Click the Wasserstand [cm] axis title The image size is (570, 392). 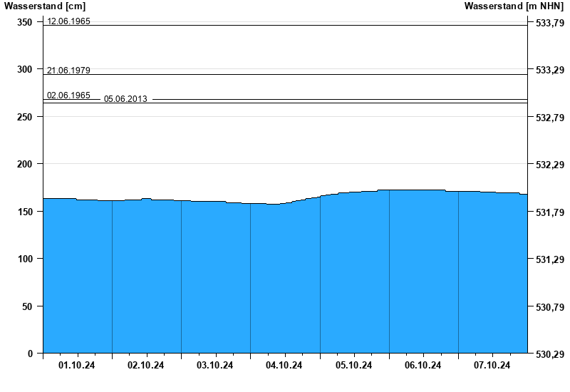coord(44,6)
